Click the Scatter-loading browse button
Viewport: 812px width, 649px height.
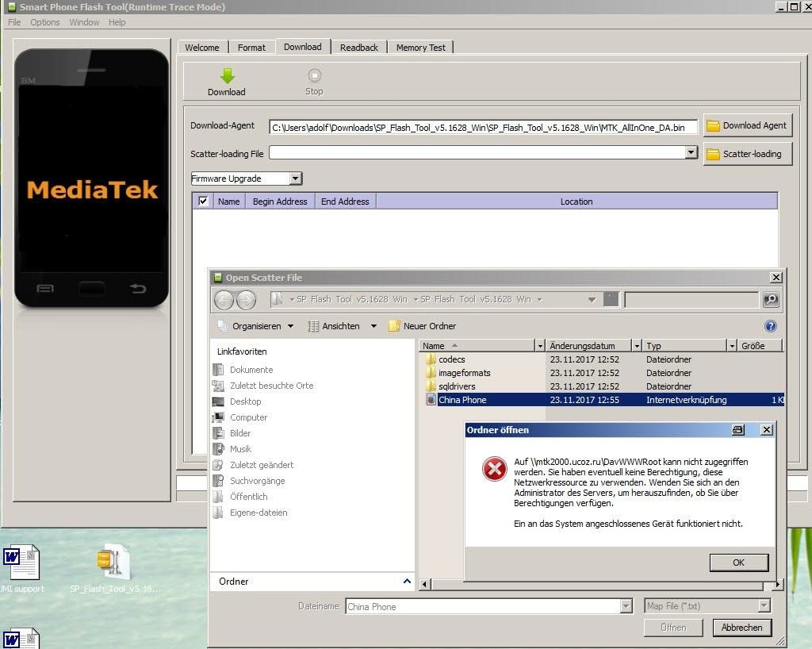pyautogui.click(x=747, y=154)
